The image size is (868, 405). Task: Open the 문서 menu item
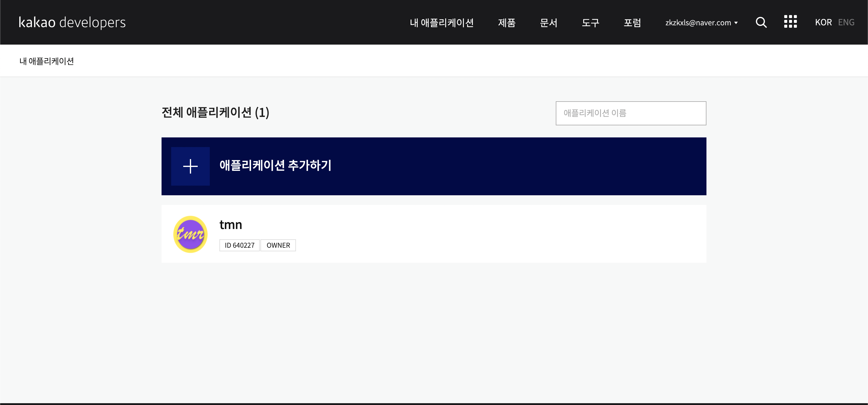548,23
